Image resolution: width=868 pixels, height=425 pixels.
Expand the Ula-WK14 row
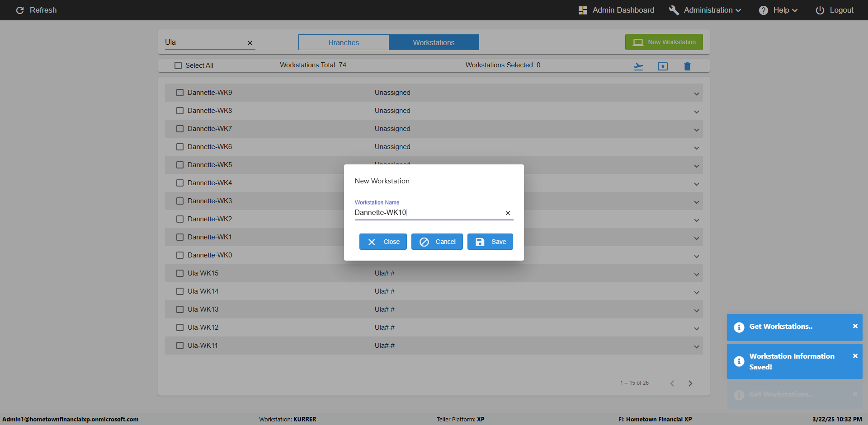coord(697,293)
